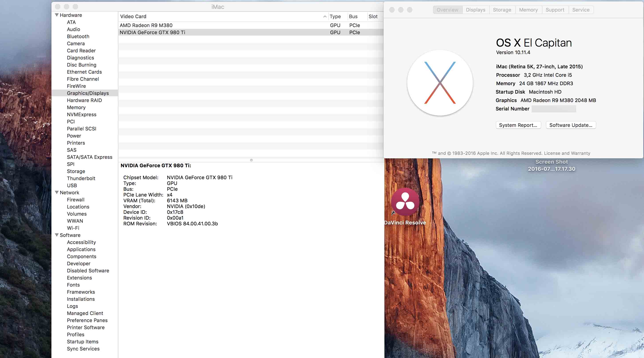Viewport: 644px width, 358px height.
Task: Select Extensions under Software
Action: pos(79,278)
